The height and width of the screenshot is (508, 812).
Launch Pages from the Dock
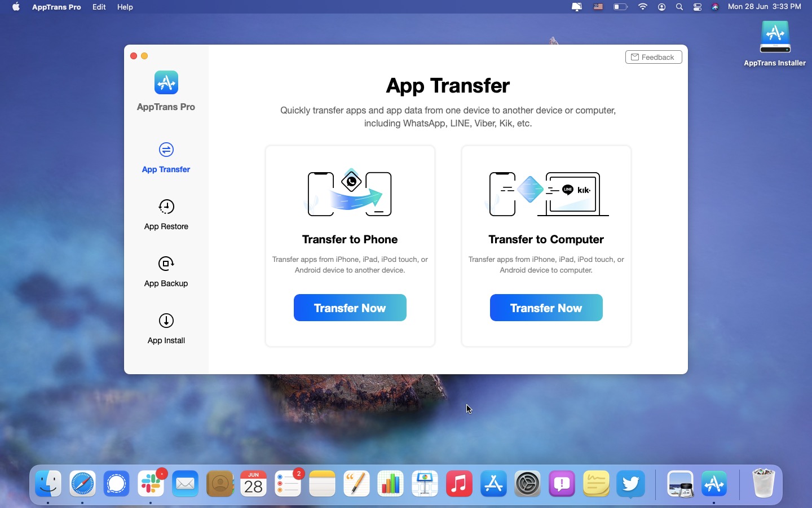click(357, 484)
